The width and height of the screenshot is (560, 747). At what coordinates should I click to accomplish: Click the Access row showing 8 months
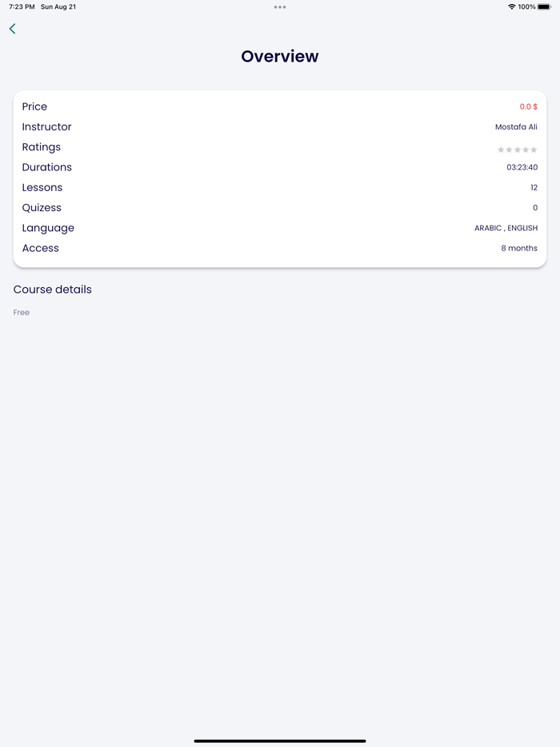(280, 248)
